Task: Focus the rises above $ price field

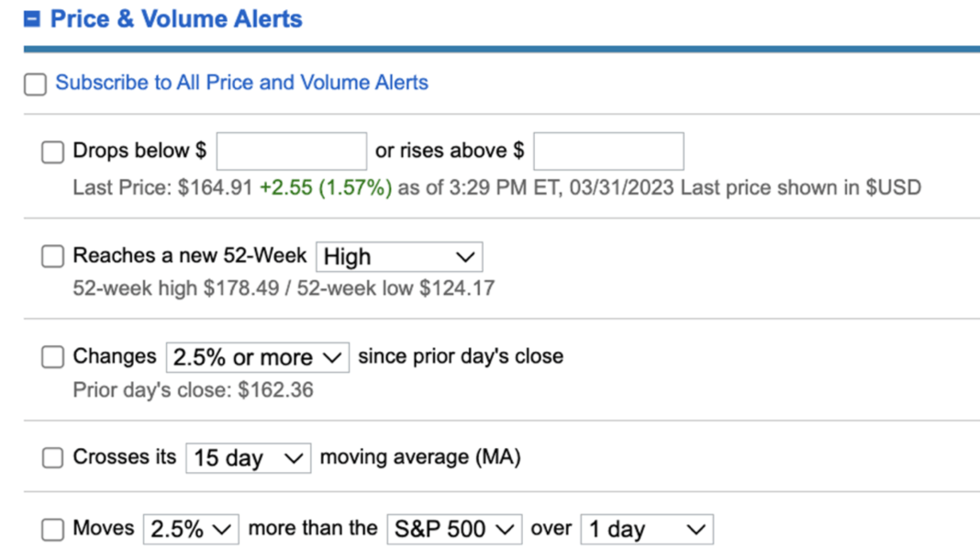Action: [608, 152]
